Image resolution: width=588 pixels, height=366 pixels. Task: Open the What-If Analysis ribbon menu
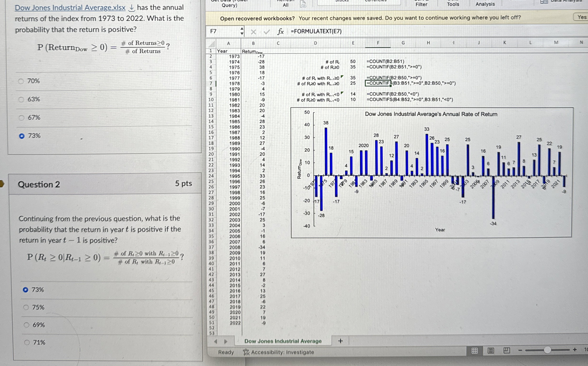485,4
